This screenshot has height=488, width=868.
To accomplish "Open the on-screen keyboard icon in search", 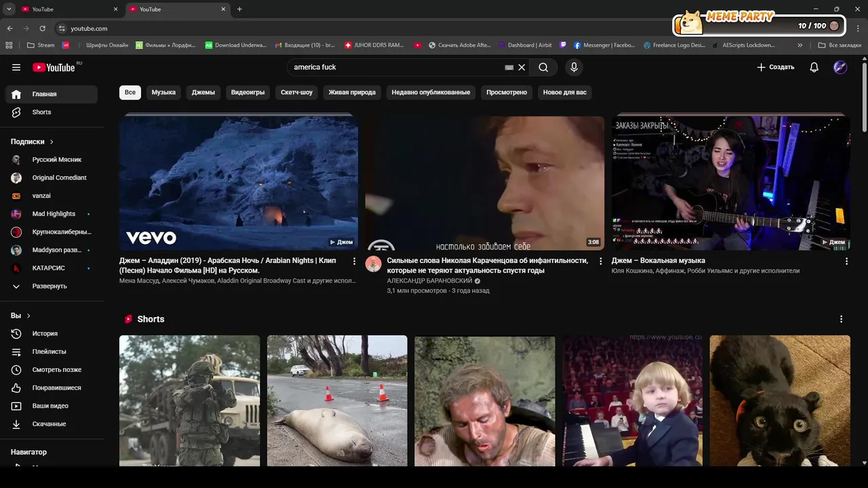I will click(x=509, y=68).
